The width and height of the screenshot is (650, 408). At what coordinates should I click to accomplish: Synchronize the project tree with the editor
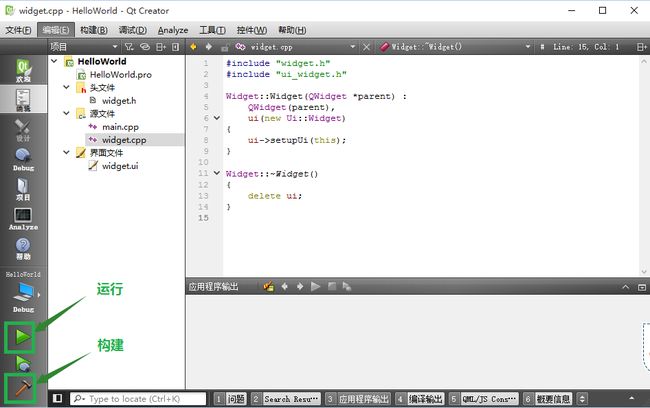145,47
